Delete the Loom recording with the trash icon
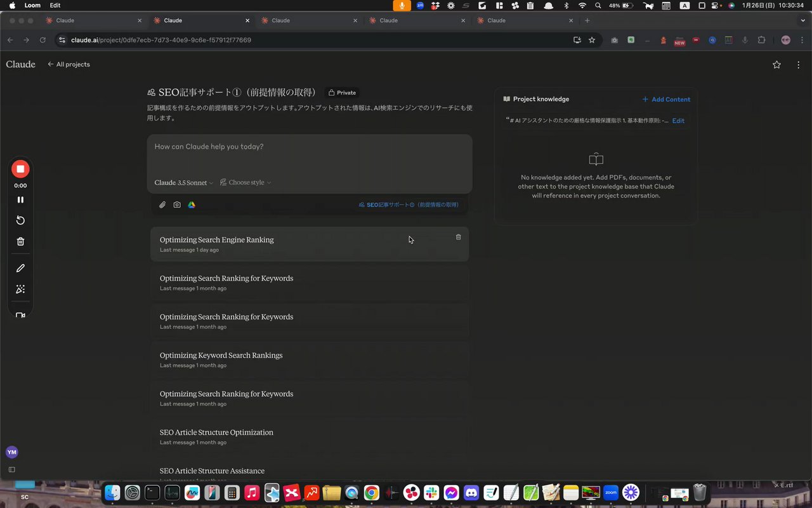812x508 pixels. click(x=20, y=241)
